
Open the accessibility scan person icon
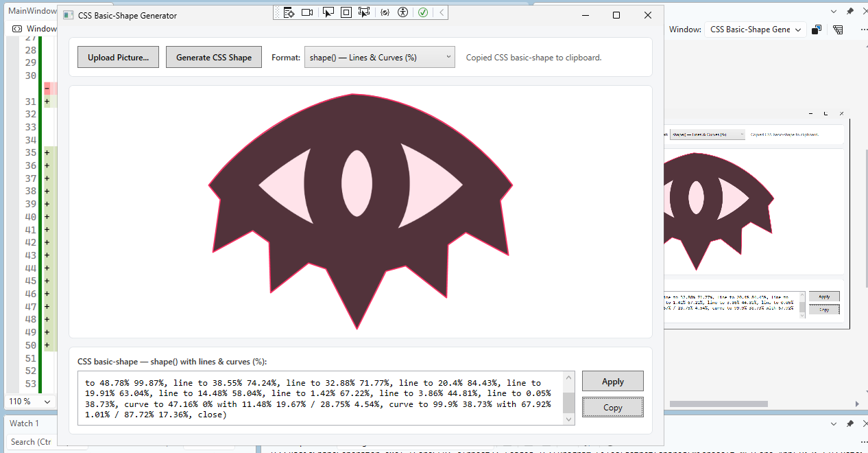(403, 12)
